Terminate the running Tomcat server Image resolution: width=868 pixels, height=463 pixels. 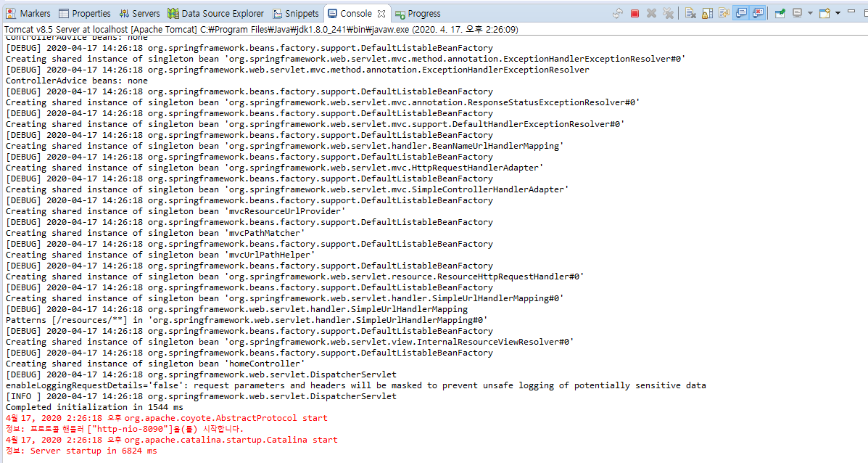[635, 13]
